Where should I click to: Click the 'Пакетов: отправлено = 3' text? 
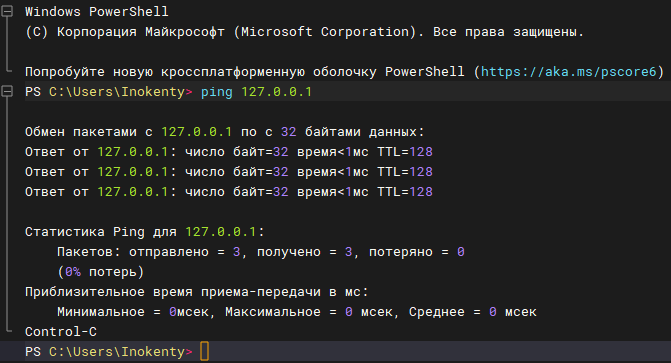(149, 252)
